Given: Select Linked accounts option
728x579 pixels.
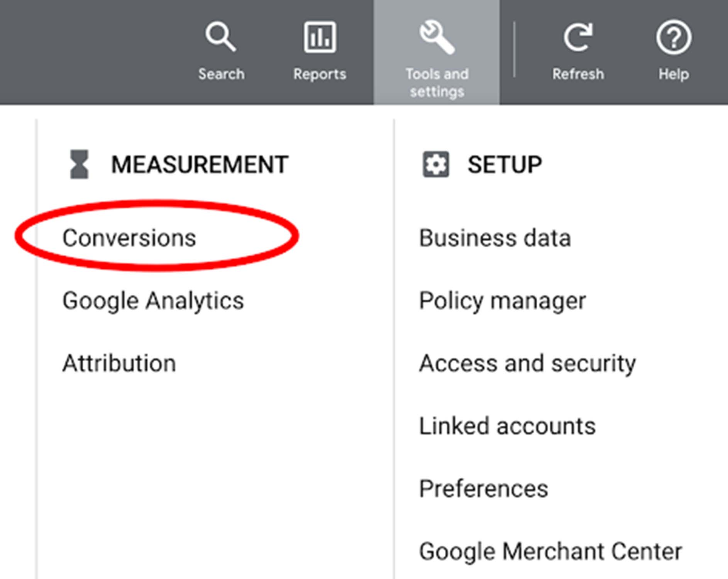Looking at the screenshot, I should pos(507,426).
